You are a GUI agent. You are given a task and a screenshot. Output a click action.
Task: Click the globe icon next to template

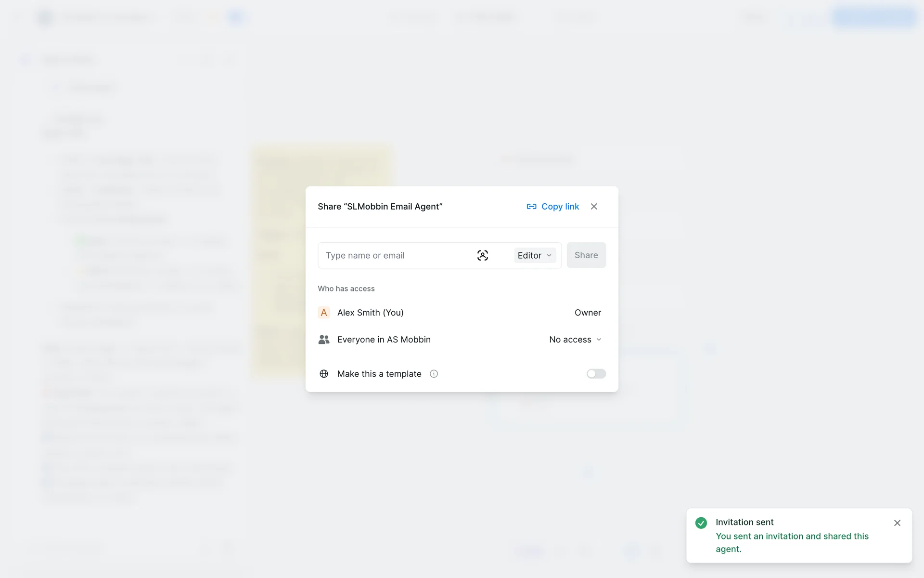tap(324, 374)
